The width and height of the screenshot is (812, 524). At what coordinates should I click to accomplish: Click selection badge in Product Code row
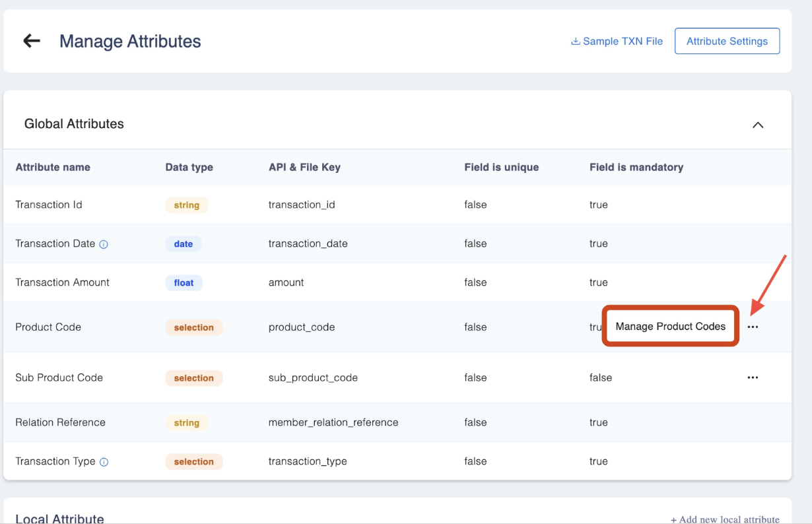[194, 327]
